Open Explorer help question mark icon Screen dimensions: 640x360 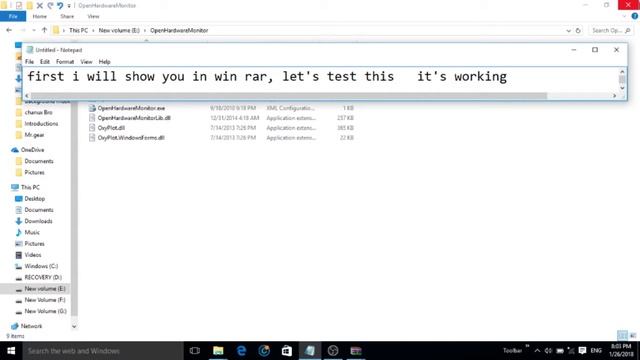point(635,16)
